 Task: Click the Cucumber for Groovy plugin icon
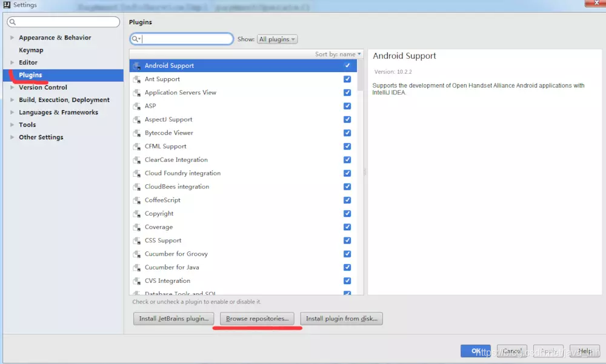click(x=136, y=254)
